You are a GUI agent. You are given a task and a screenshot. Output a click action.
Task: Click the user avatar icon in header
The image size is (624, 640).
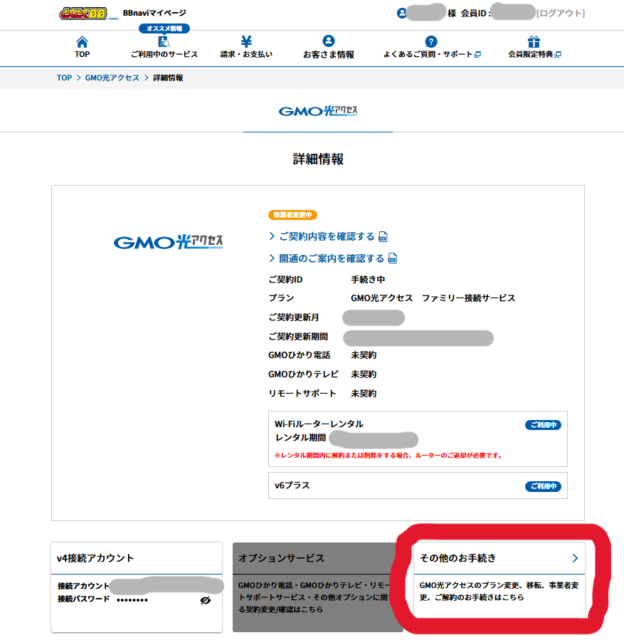click(402, 13)
